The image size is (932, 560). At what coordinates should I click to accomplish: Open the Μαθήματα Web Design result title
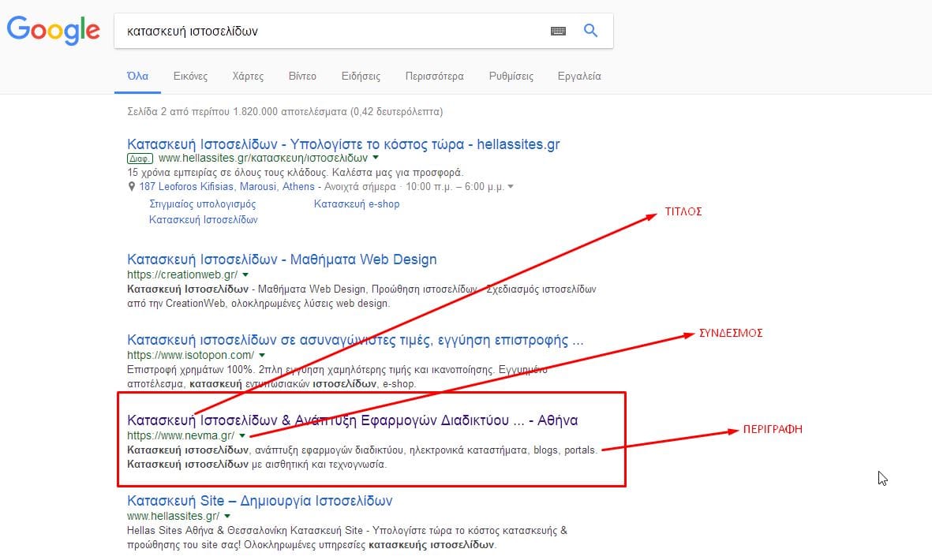(282, 259)
